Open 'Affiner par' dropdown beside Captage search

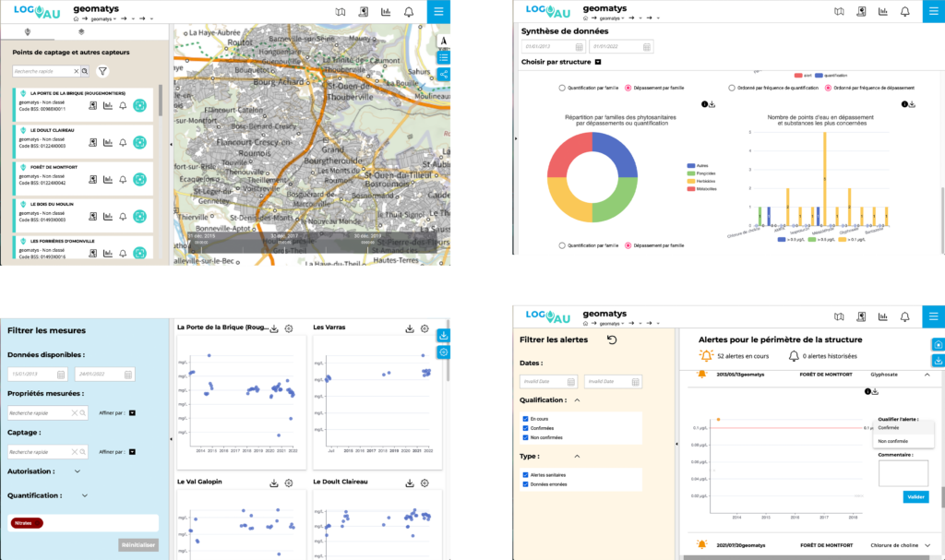pyautogui.click(x=132, y=451)
